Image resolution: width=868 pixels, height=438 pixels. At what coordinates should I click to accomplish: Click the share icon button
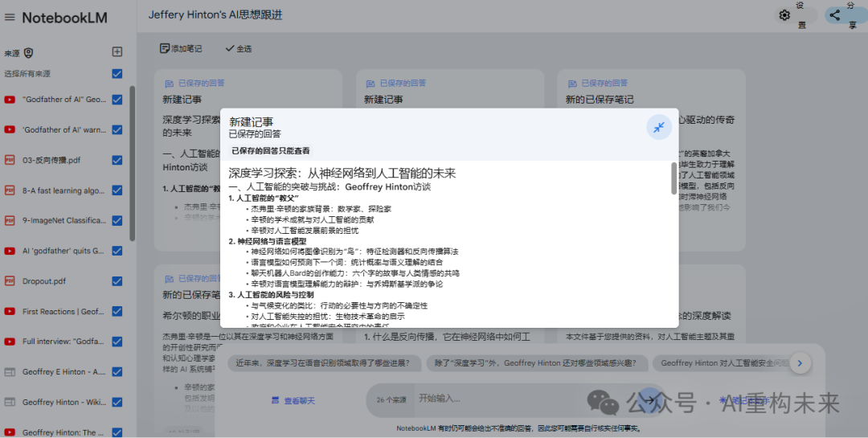coord(835,15)
